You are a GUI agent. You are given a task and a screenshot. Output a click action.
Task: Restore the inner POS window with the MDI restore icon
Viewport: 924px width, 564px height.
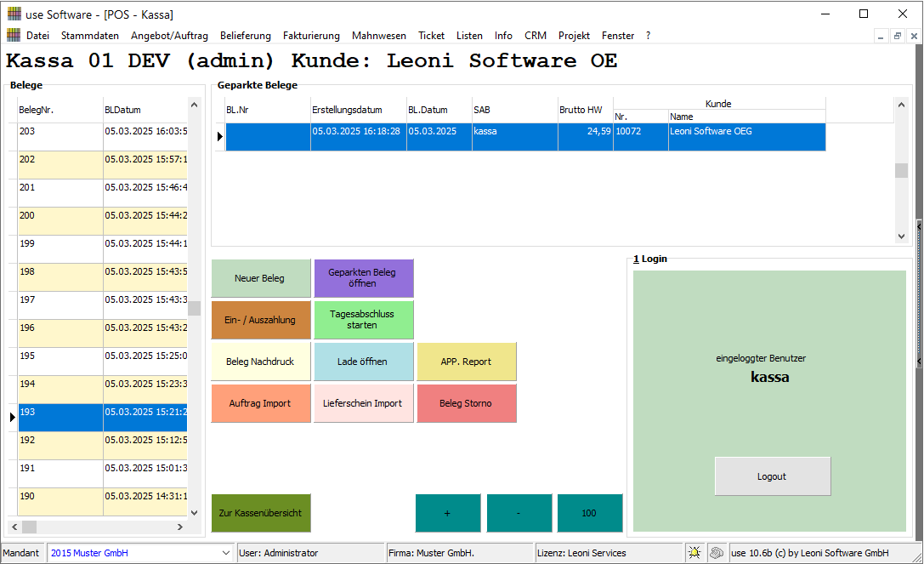(897, 37)
